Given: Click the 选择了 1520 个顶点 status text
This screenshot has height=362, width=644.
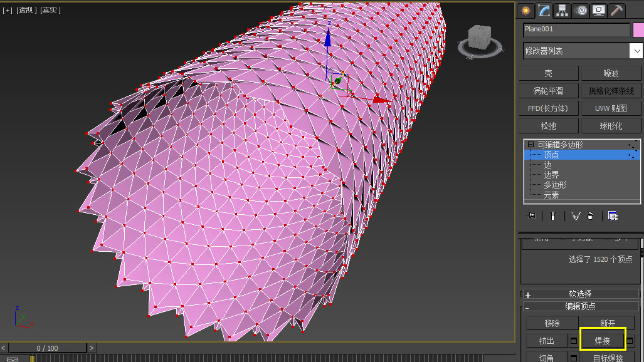Looking at the screenshot, I should pos(600,259).
